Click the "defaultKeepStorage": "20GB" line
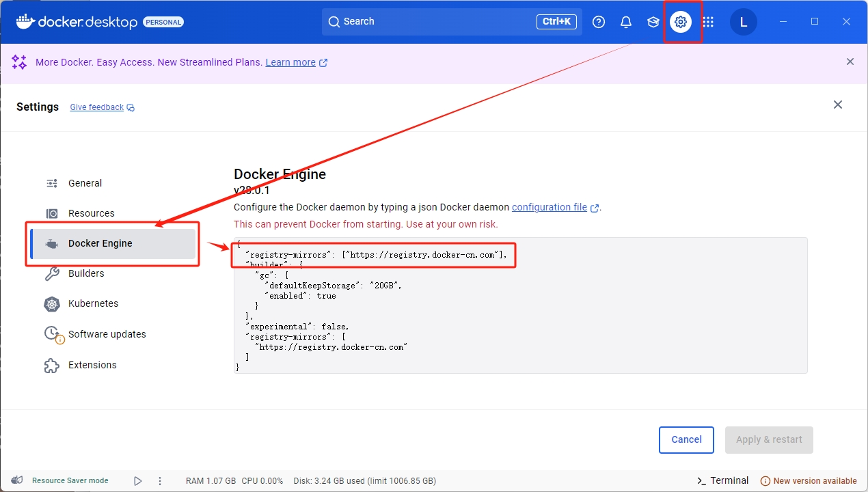 [x=332, y=286]
